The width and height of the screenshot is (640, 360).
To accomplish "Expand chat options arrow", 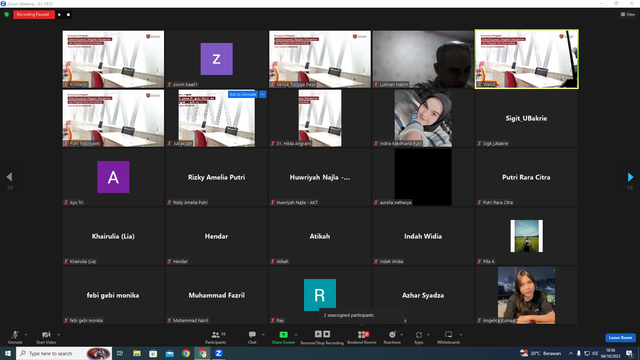I will 263,335.
